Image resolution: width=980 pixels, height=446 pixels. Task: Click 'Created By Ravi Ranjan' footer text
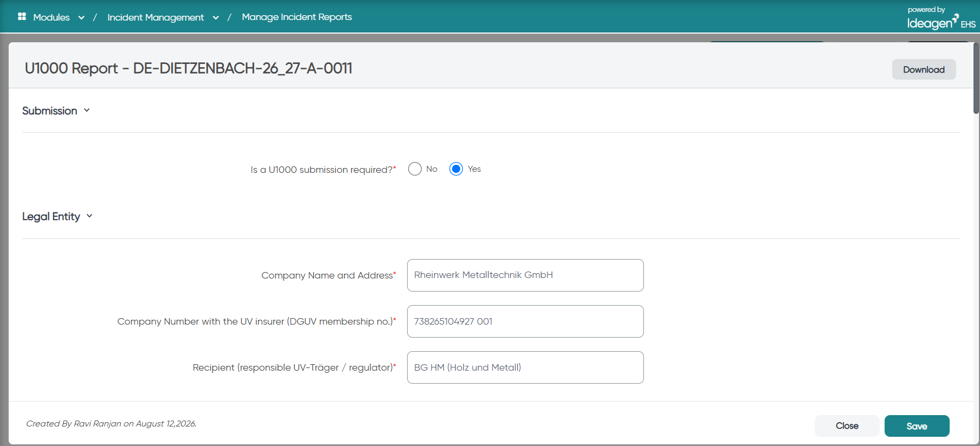111,424
